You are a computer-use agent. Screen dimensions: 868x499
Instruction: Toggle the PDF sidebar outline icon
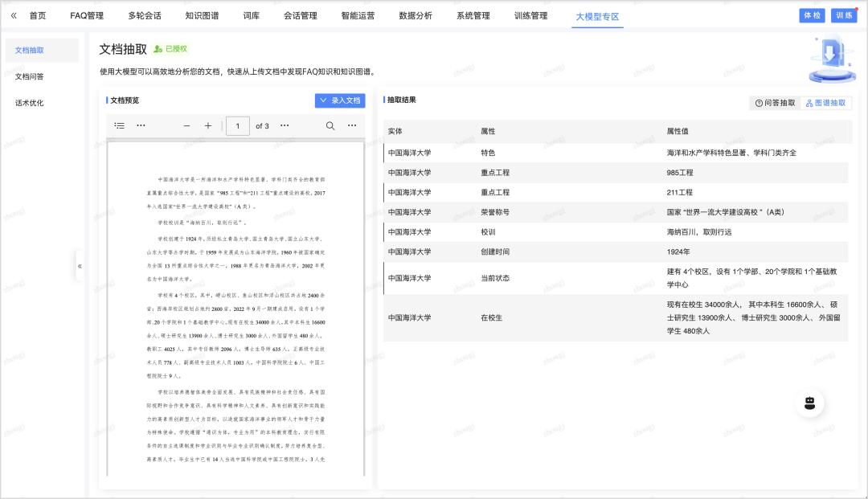point(120,125)
